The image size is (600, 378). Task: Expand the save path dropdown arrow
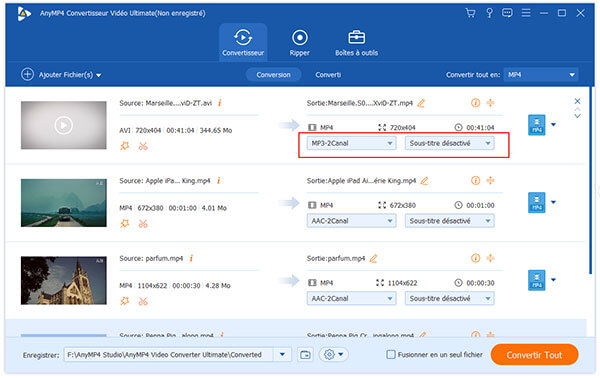point(282,355)
